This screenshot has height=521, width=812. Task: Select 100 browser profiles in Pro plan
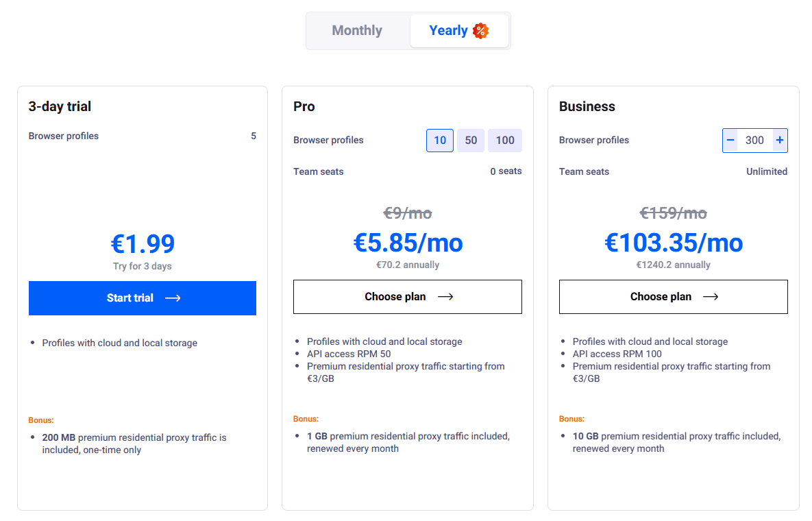click(504, 140)
